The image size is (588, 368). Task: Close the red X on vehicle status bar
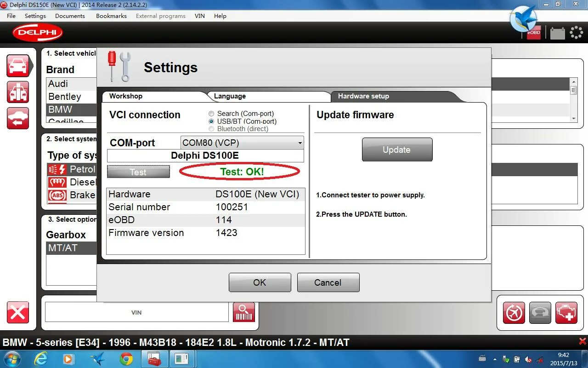582,341
